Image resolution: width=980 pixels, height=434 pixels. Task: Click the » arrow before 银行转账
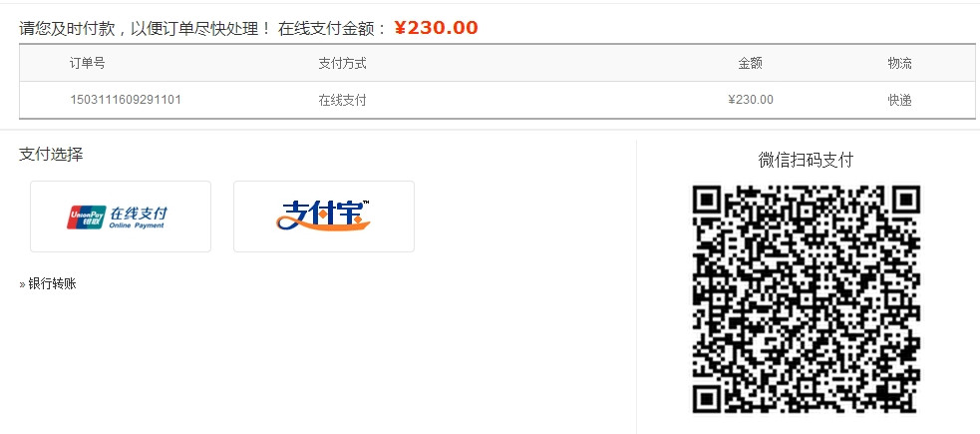pyautogui.click(x=23, y=284)
